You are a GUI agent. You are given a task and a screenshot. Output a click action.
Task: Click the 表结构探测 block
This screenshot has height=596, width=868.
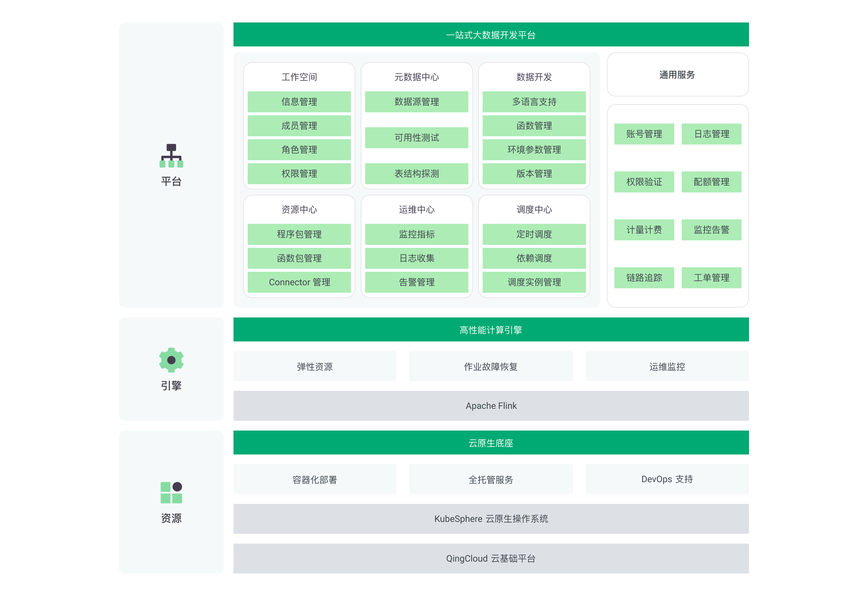417,174
